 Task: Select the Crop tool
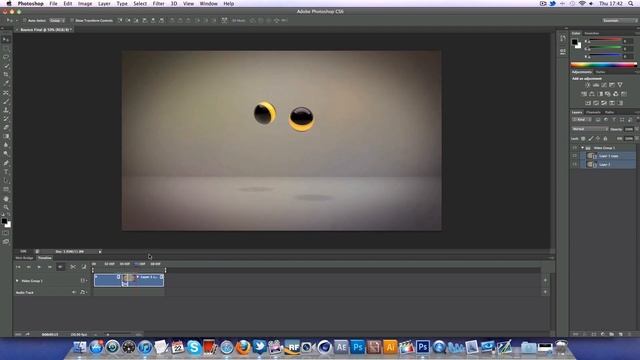[6, 75]
